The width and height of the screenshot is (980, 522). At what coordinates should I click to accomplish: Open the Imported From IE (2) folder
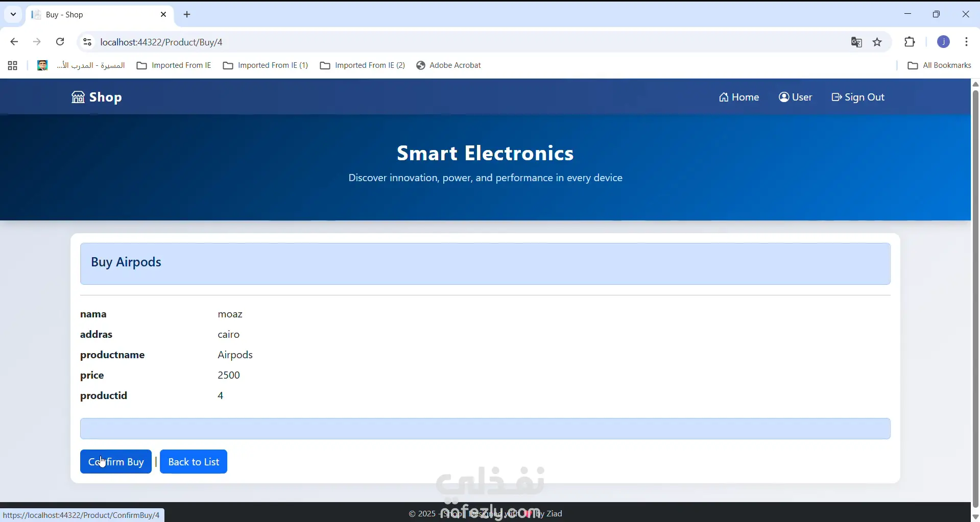tap(363, 65)
